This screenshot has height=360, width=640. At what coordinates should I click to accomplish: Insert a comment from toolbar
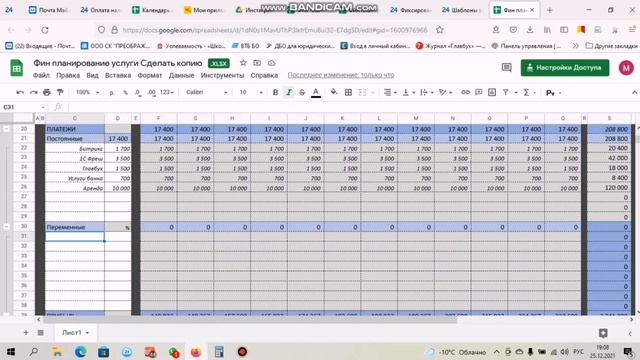click(x=479, y=93)
